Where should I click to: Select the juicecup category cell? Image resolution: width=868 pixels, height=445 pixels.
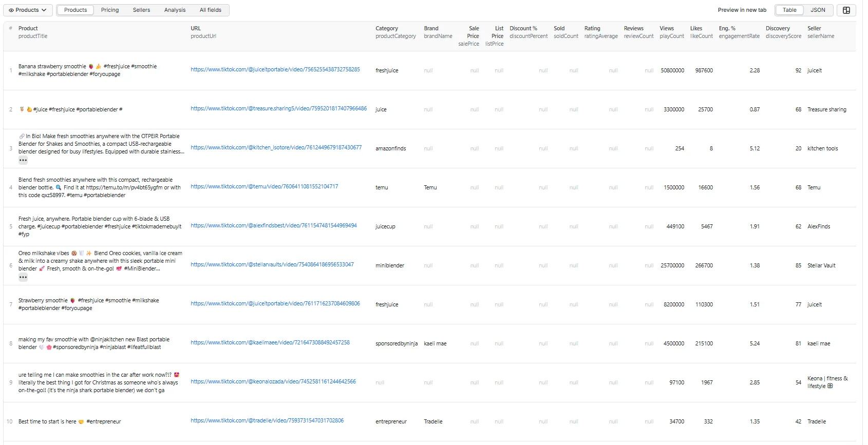[385, 226]
